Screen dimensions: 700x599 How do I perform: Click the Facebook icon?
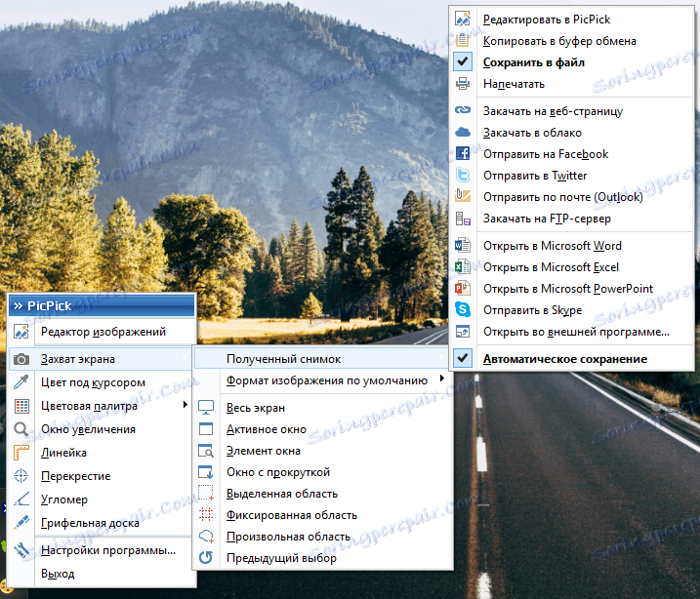point(463,154)
